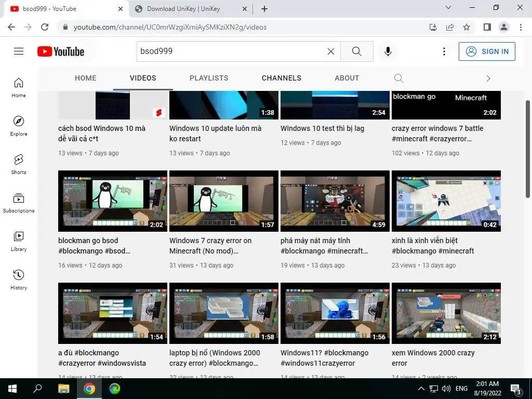
Task: Click the magnifier search button
Action: coord(356,51)
